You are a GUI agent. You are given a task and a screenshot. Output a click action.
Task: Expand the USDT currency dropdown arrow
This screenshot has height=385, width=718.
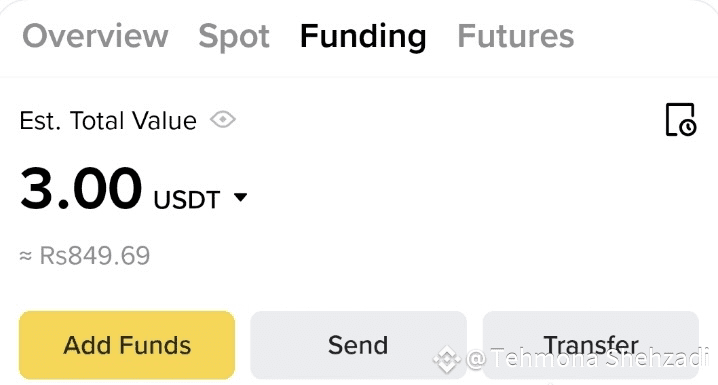[240, 197]
